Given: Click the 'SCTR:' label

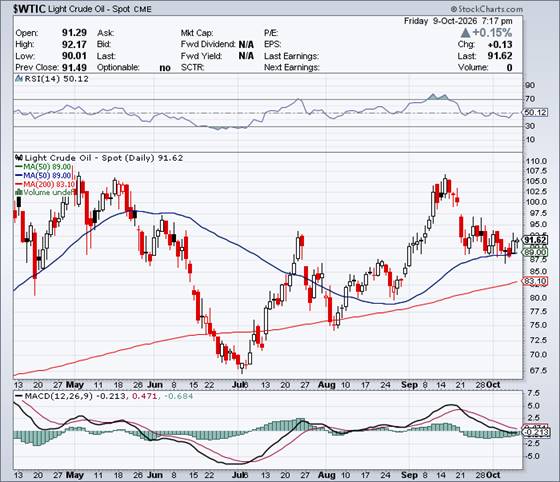Looking at the screenshot, I should point(192,67).
